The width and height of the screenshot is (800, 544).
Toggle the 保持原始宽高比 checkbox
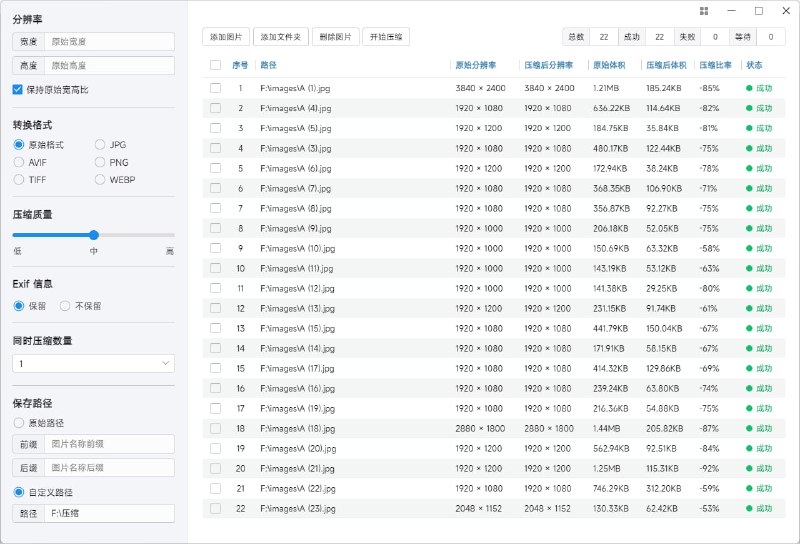tap(18, 90)
